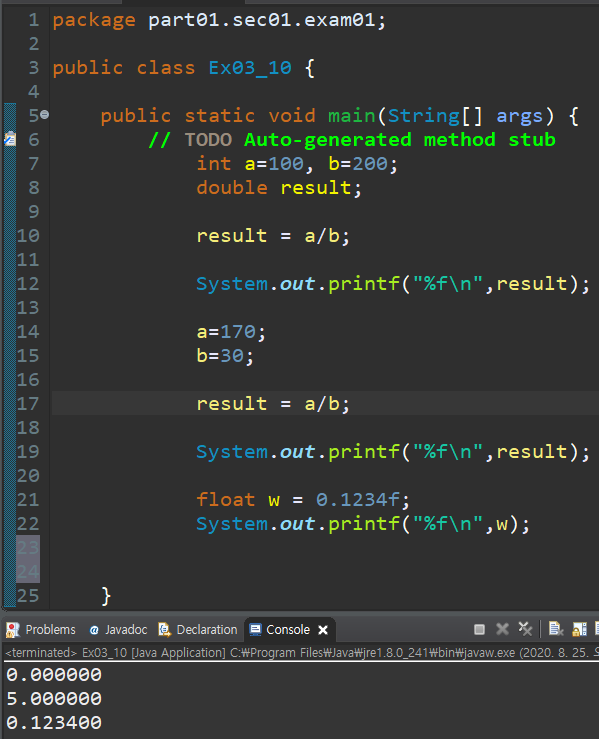Click the 'int a=100, b=200;' line
The image size is (599, 739).
coord(297,164)
